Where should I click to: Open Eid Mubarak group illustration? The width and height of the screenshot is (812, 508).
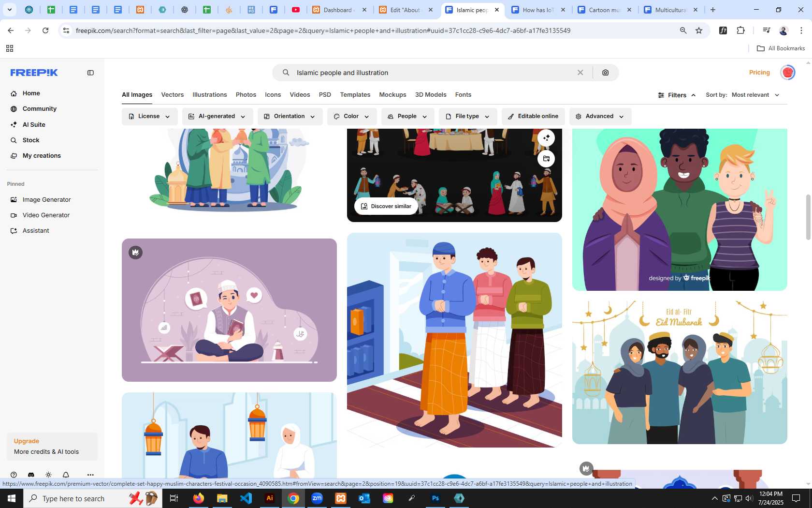(x=680, y=372)
